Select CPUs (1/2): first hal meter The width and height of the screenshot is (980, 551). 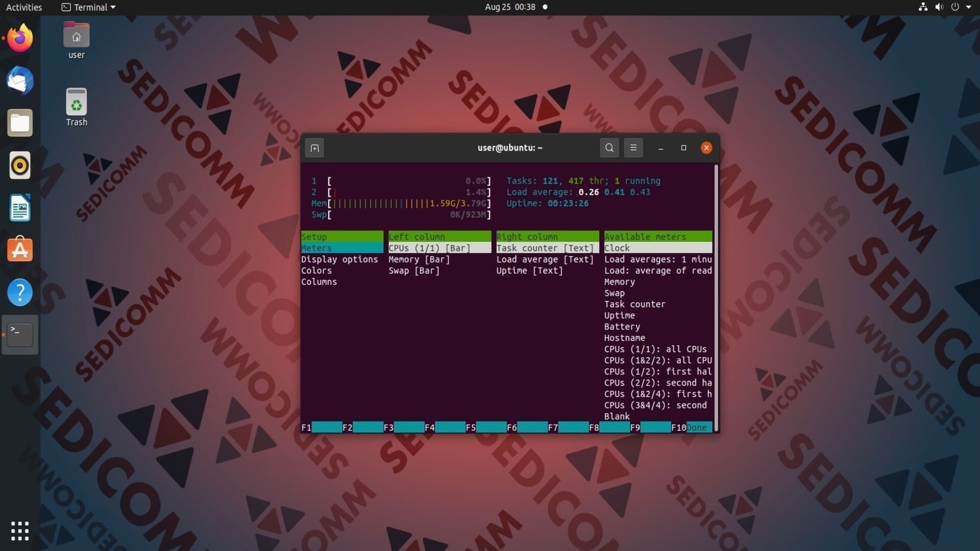(658, 371)
